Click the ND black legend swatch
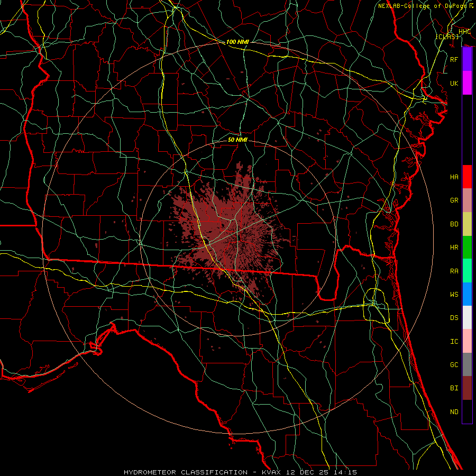Viewport: 476px width, 476px height. click(467, 411)
